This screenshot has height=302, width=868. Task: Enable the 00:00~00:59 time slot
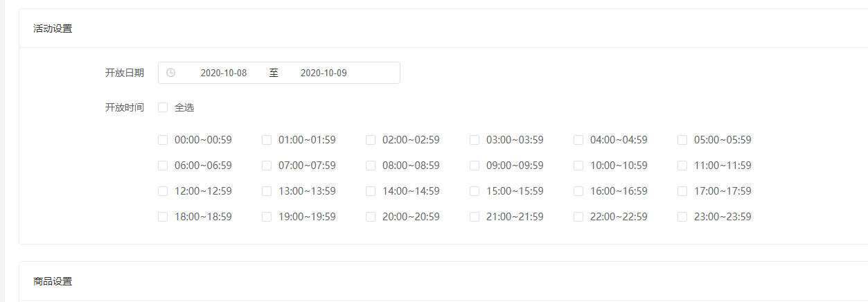pyautogui.click(x=163, y=140)
